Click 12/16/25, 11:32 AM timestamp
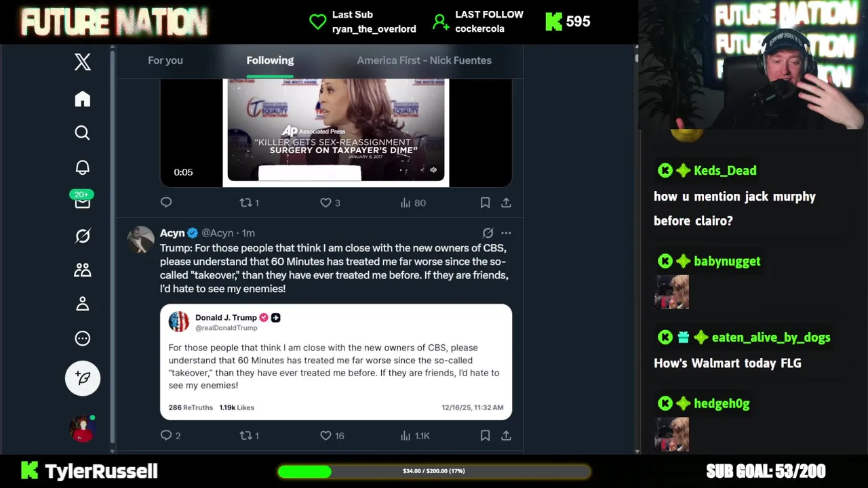 (x=473, y=407)
